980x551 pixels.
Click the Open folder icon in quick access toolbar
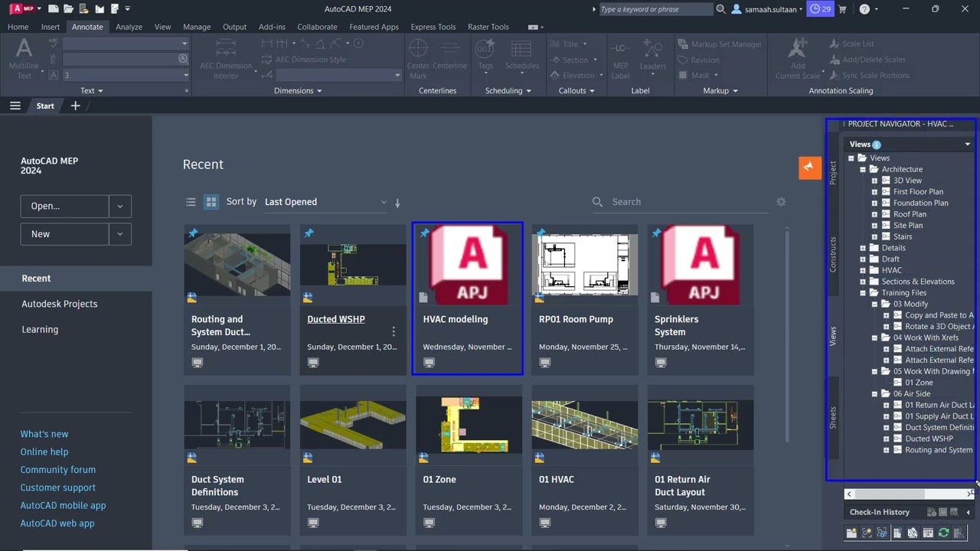point(69,9)
